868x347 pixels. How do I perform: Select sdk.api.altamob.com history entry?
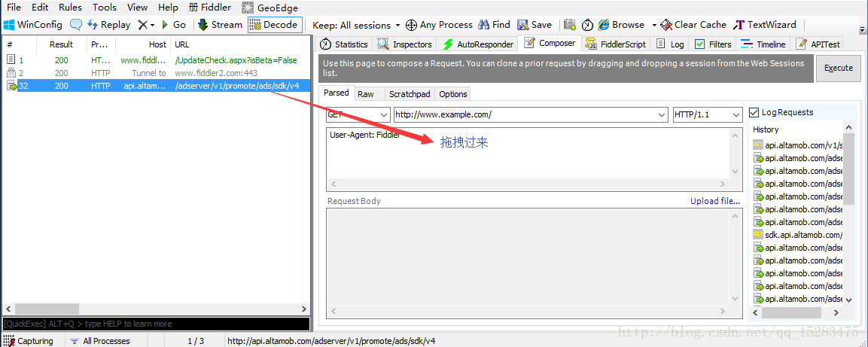point(797,235)
